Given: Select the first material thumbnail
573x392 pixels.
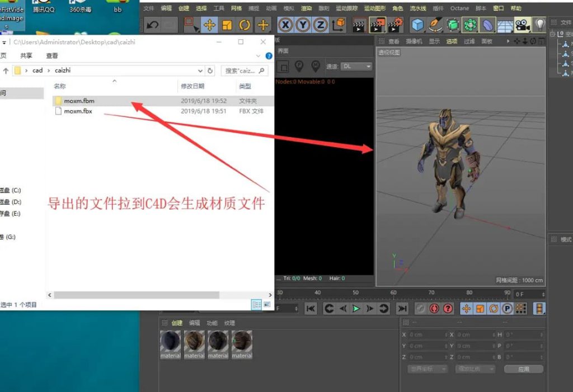Looking at the screenshot, I should 170,345.
